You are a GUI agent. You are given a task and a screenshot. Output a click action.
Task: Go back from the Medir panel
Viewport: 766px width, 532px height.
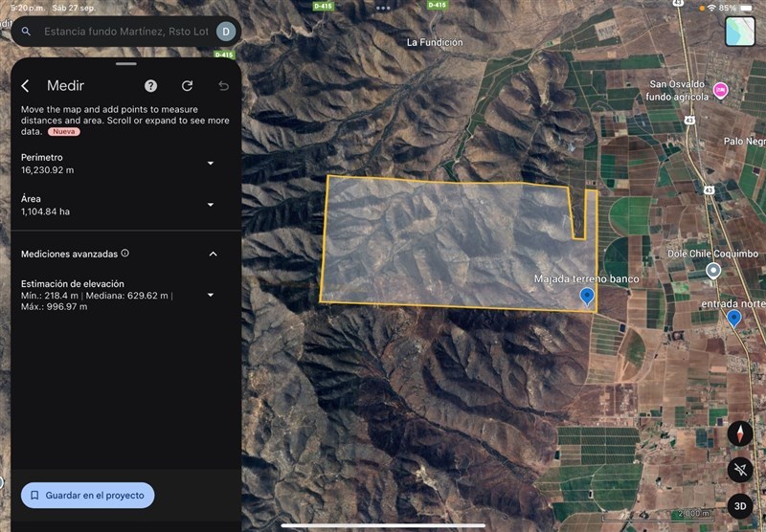point(26,86)
